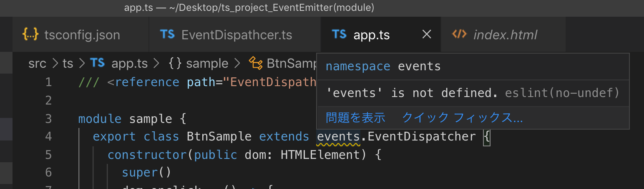Screen dimensions: 644x189
Task: Expand the ts folder breadcrumb
Action: click(68, 64)
